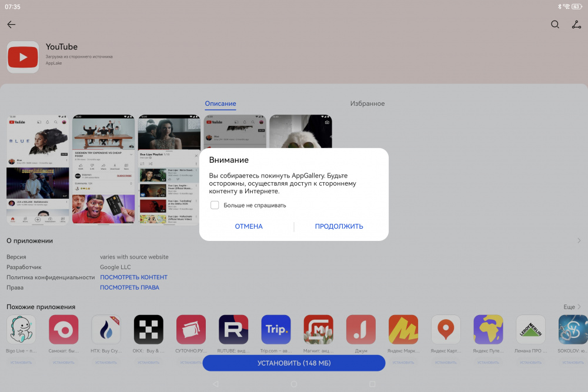Click the YouTube app logo icon
Image resolution: width=588 pixels, height=392 pixels.
[23, 57]
